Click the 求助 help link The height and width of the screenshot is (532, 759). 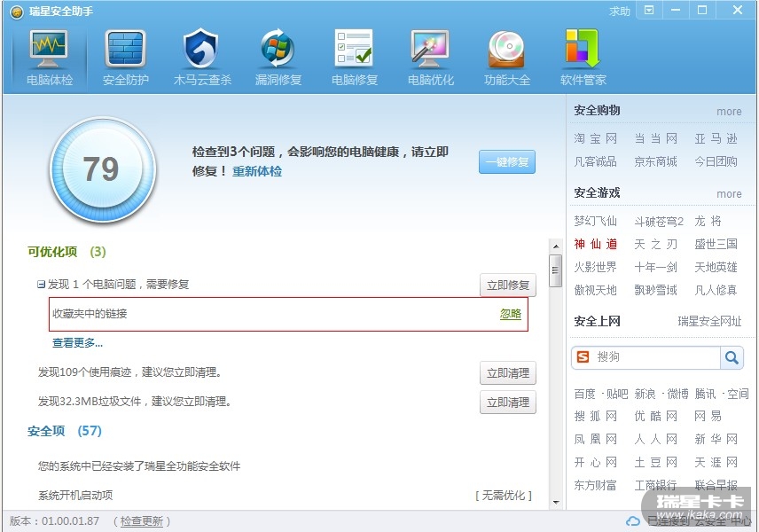[620, 12]
